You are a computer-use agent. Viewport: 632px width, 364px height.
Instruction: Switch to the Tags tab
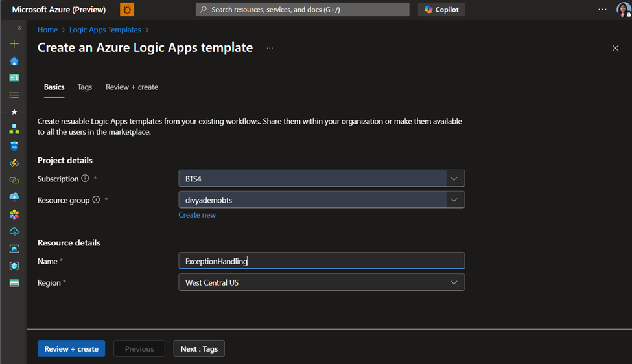coord(85,87)
